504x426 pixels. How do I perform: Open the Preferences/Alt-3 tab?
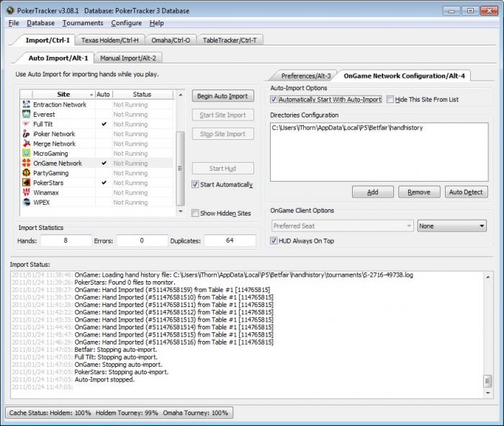[x=306, y=76]
